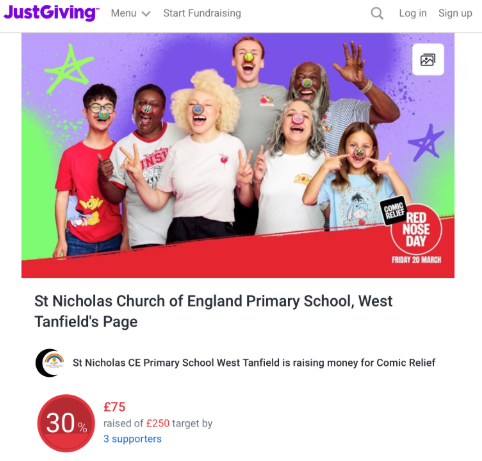Click the Log in link
This screenshot has width=482, height=461.
(x=413, y=13)
